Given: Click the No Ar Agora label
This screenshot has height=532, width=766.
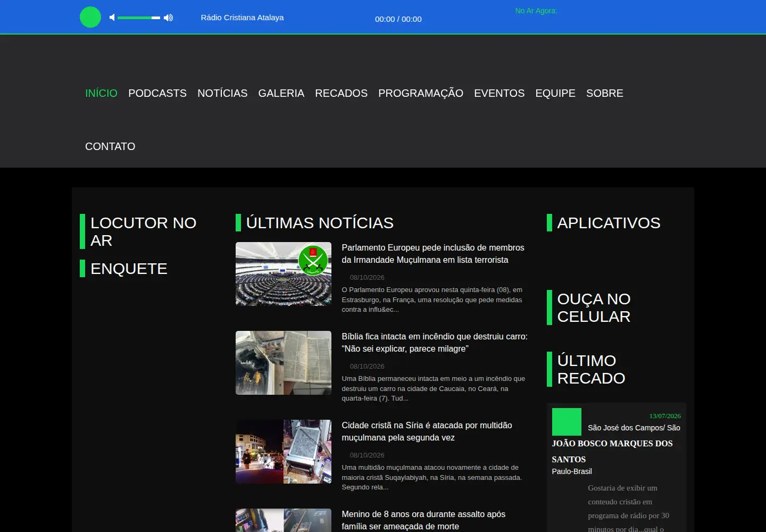Looking at the screenshot, I should click(536, 11).
